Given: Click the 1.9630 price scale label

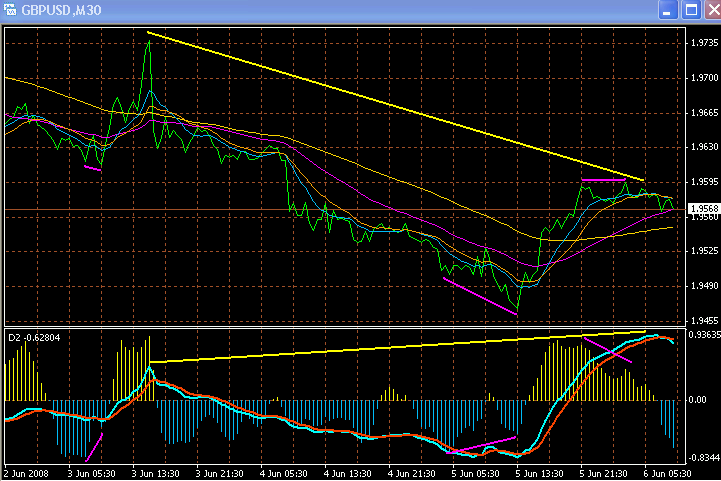Looking at the screenshot, I should click(x=704, y=147).
